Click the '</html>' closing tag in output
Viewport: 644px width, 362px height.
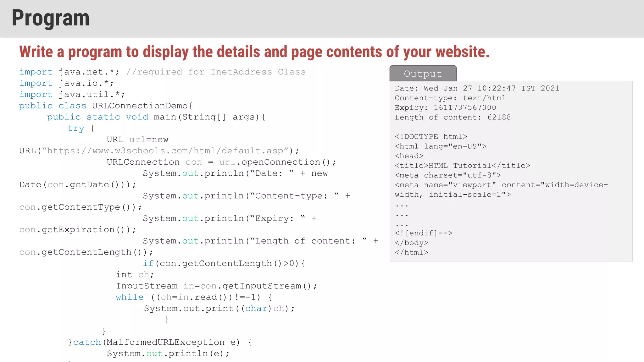(411, 253)
